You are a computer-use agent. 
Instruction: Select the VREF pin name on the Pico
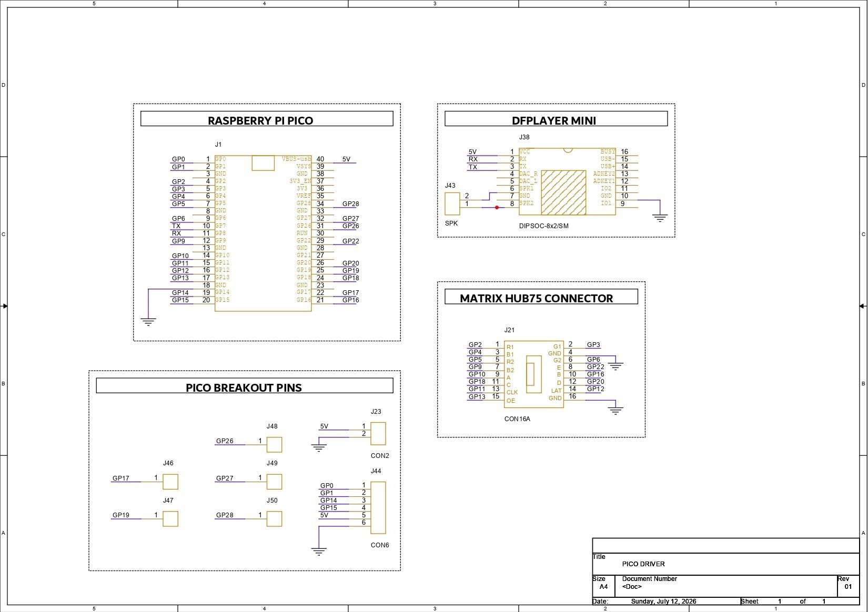[x=304, y=196]
